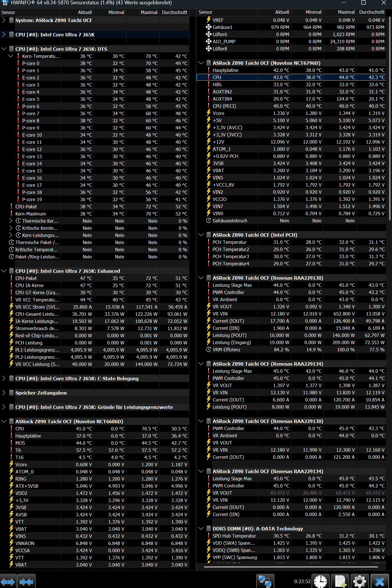Click the VRM-Effizienz clock icon
The width and height of the screenshot is (392, 588).
click(209, 350)
